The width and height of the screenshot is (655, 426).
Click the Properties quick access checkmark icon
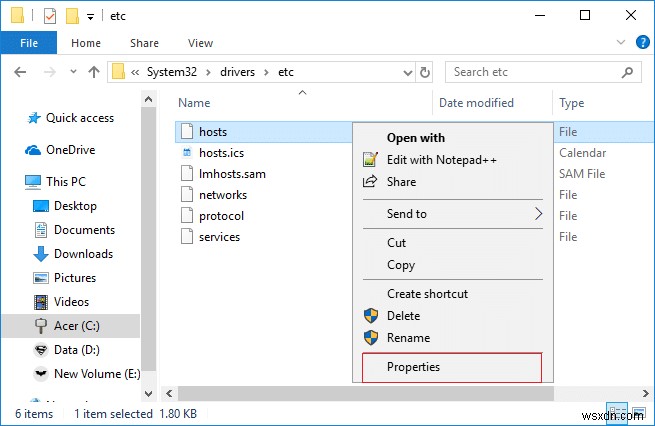click(50, 16)
